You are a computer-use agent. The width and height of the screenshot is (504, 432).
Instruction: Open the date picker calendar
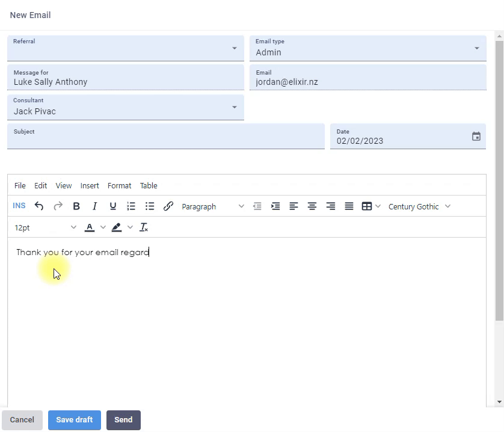pyautogui.click(x=476, y=136)
